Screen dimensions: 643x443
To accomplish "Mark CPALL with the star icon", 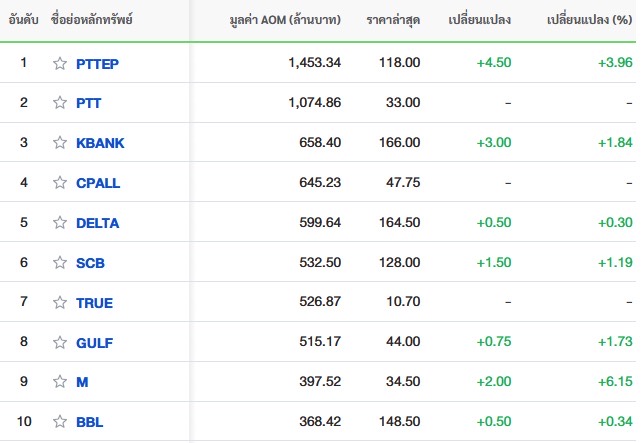I will (60, 183).
